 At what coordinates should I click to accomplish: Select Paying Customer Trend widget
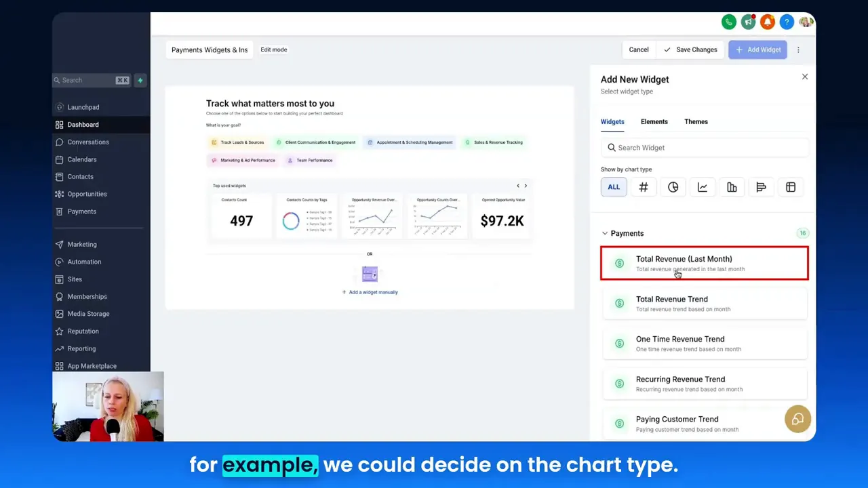click(x=705, y=424)
